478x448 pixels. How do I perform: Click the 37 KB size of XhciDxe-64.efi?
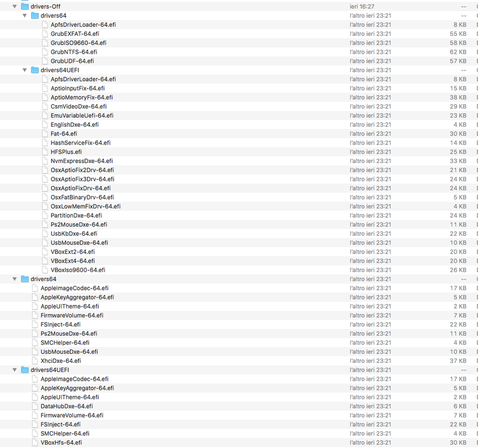click(458, 361)
